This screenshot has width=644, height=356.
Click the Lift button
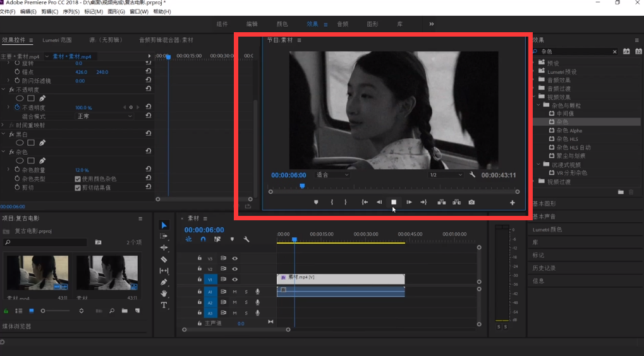click(x=442, y=202)
